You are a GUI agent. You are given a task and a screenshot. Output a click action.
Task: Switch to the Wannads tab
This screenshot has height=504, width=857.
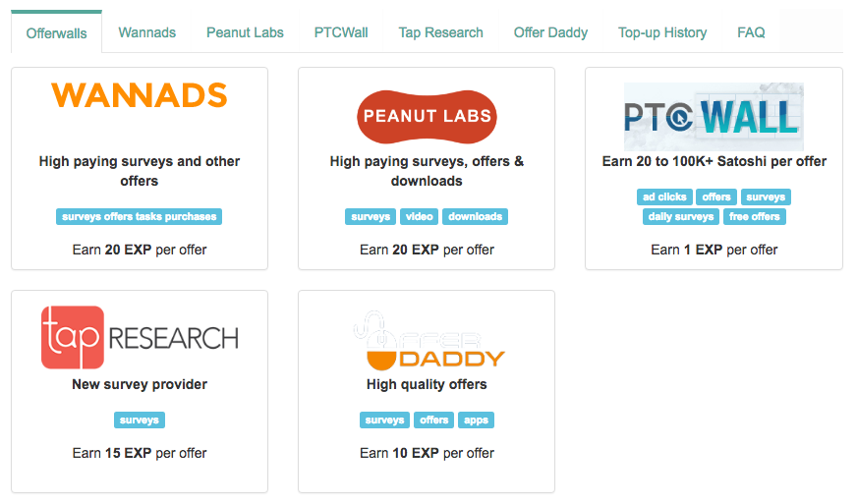point(147,32)
